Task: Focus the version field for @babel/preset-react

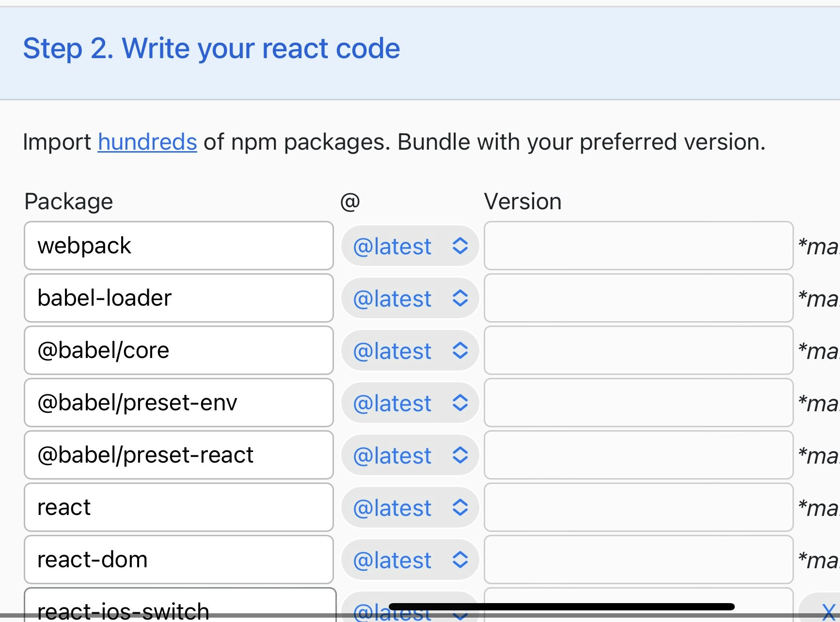Action: (639, 455)
